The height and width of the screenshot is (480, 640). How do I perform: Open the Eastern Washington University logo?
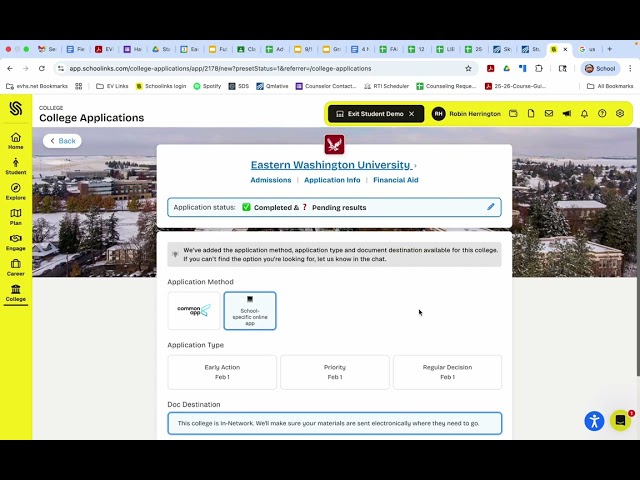(334, 144)
